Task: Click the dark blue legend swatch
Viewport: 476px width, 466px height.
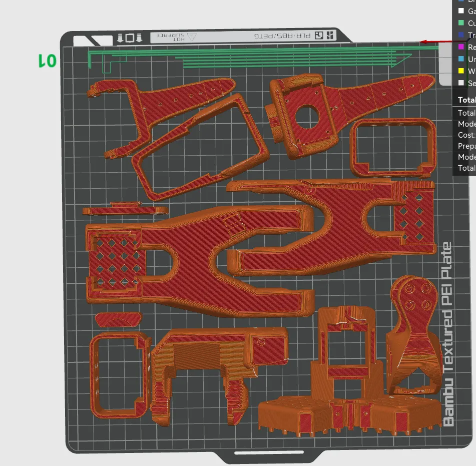Action: [461, 35]
